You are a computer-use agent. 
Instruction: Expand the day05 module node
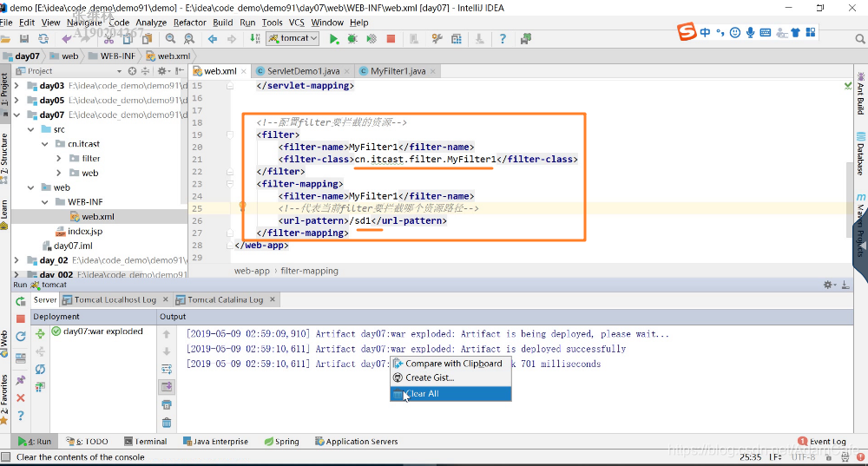(x=16, y=100)
